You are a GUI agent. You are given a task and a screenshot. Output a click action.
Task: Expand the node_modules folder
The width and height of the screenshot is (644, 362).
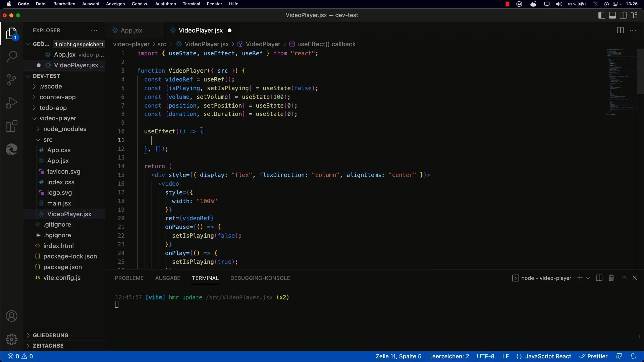(65, 129)
